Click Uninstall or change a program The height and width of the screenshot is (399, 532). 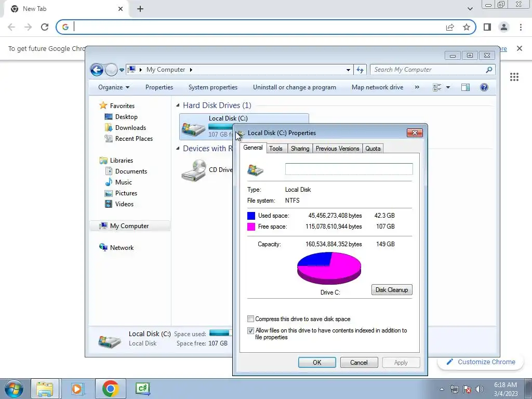tap(295, 87)
